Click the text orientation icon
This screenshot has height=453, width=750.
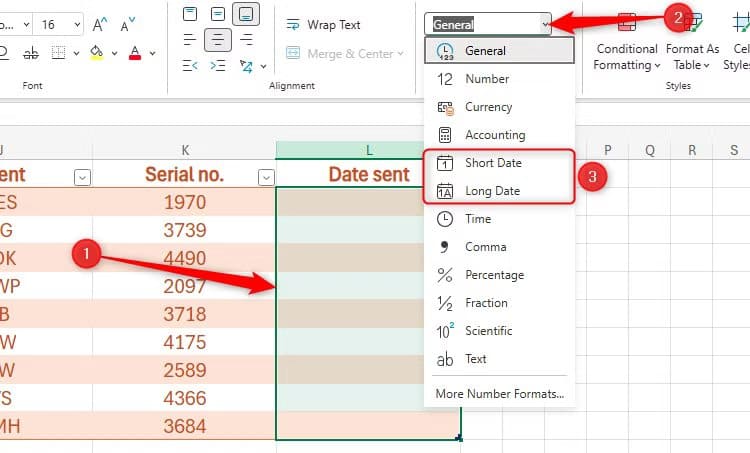246,66
